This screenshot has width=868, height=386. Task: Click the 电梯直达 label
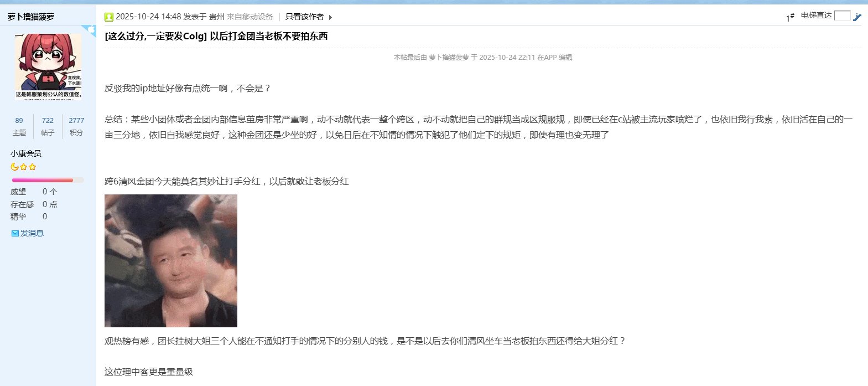tap(816, 16)
